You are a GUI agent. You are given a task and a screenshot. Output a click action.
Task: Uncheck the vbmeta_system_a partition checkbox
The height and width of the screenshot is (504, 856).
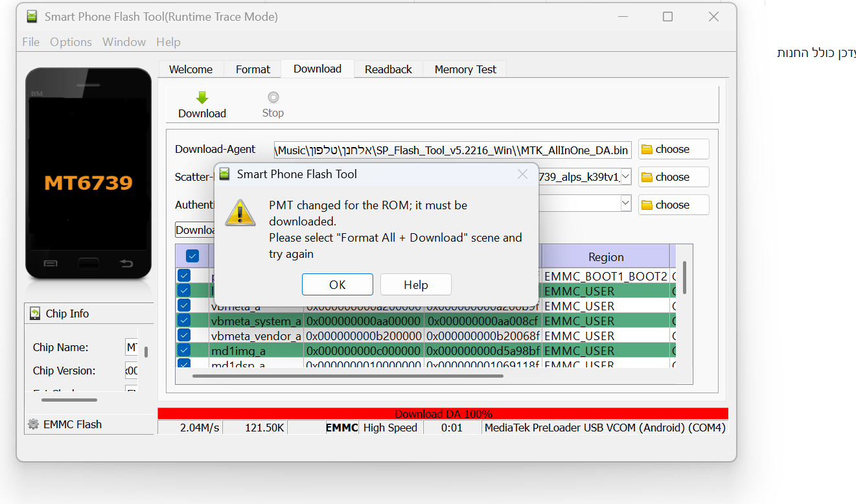point(184,321)
